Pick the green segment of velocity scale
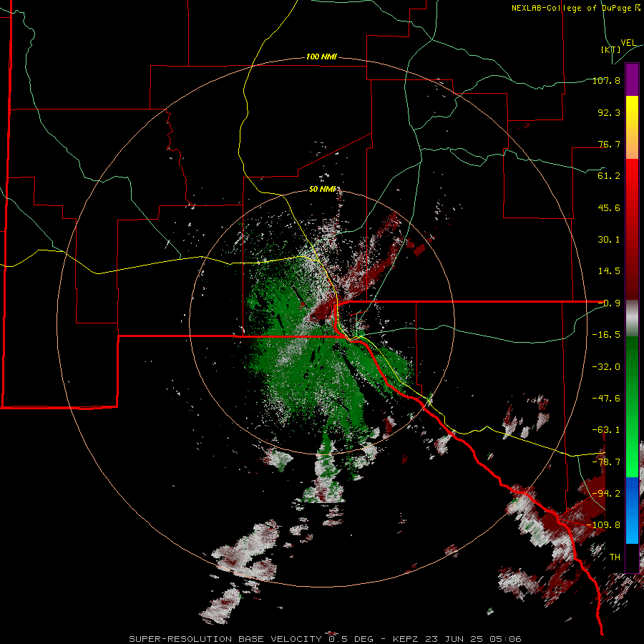Viewport: 644px width, 644px height. 632,406
